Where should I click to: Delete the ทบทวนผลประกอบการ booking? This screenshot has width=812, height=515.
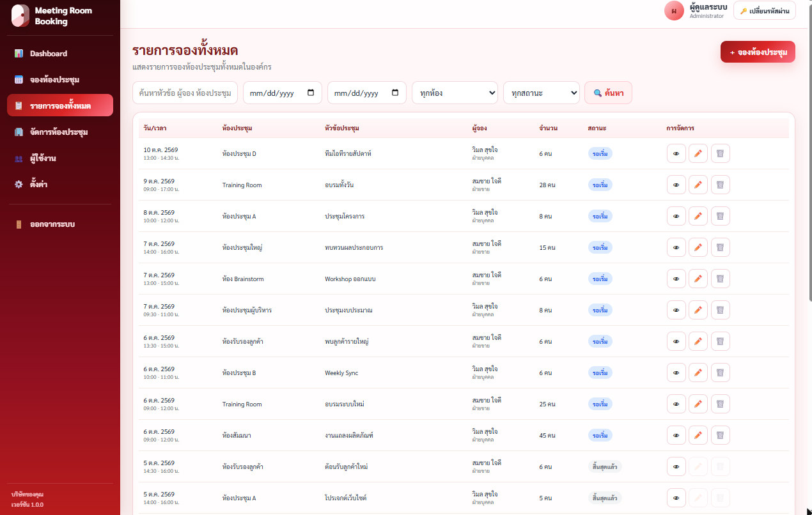point(721,247)
